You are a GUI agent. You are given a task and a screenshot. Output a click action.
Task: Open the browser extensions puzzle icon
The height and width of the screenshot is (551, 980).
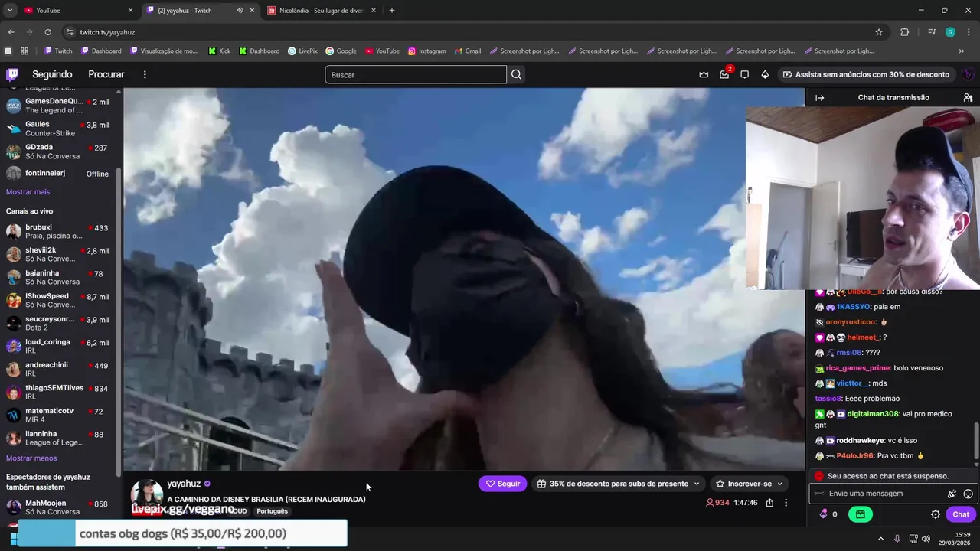pyautogui.click(x=904, y=32)
